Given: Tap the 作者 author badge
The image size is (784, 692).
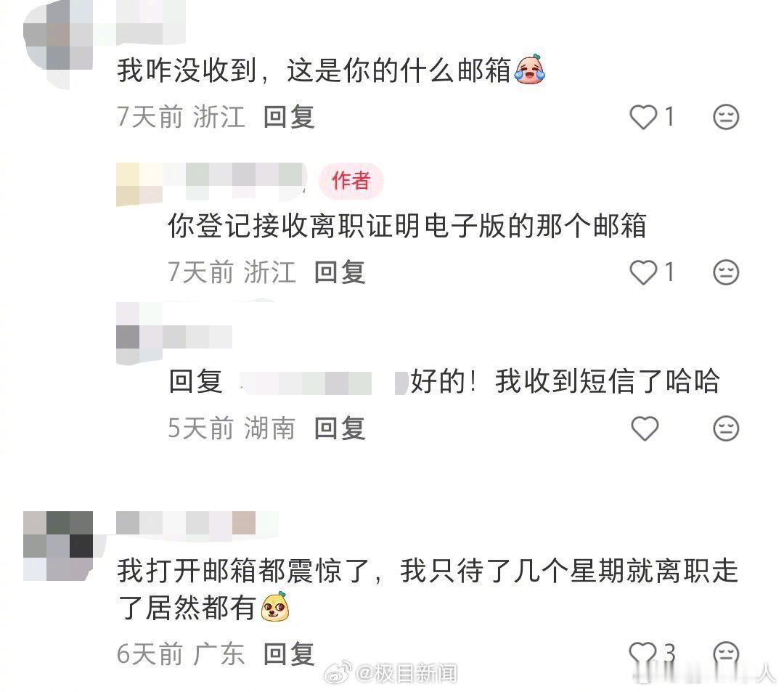Looking at the screenshot, I should [x=351, y=181].
